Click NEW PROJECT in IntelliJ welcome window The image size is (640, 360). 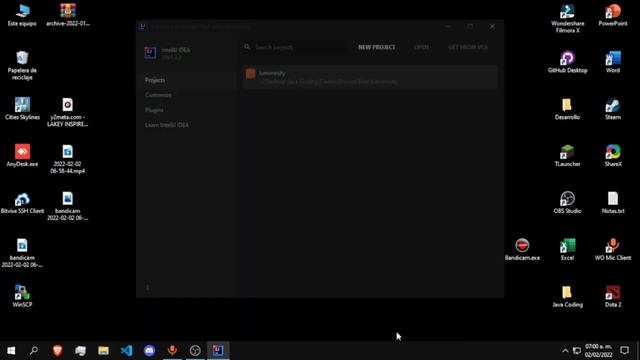pyautogui.click(x=376, y=47)
